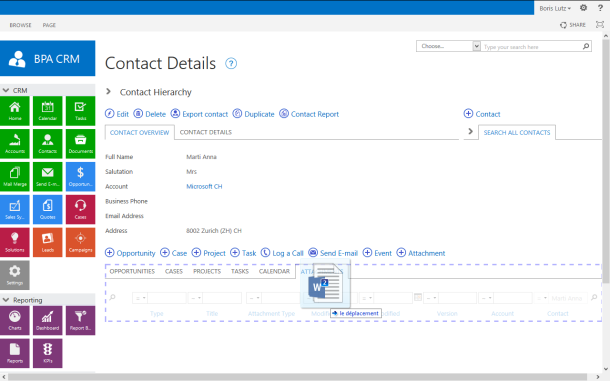Viewport: 610px width, 381px height.
Task: Add a new Opportunity
Action: pyautogui.click(x=130, y=253)
